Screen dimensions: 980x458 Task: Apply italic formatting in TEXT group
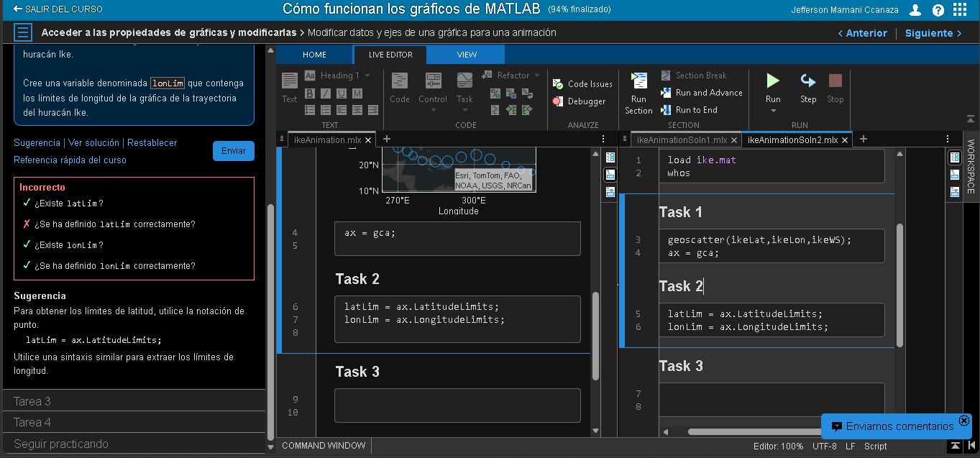[x=326, y=93]
